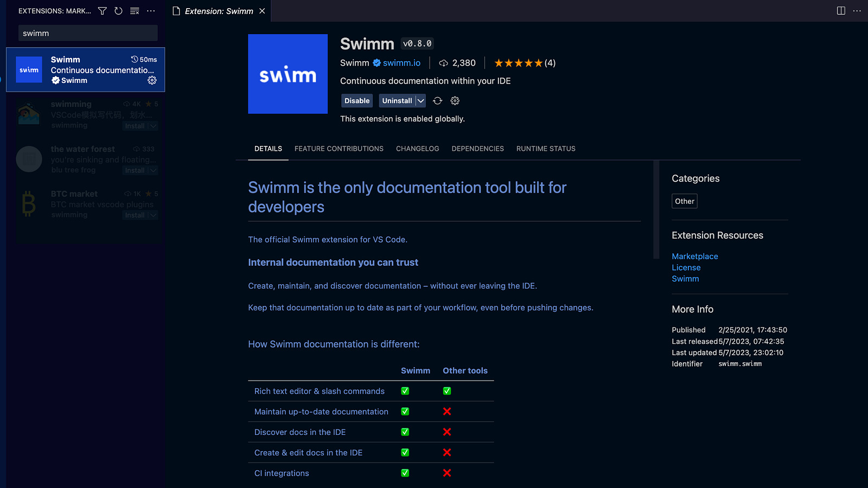868x488 pixels.
Task: Click the sync icon next to Uninstall
Action: point(438,101)
